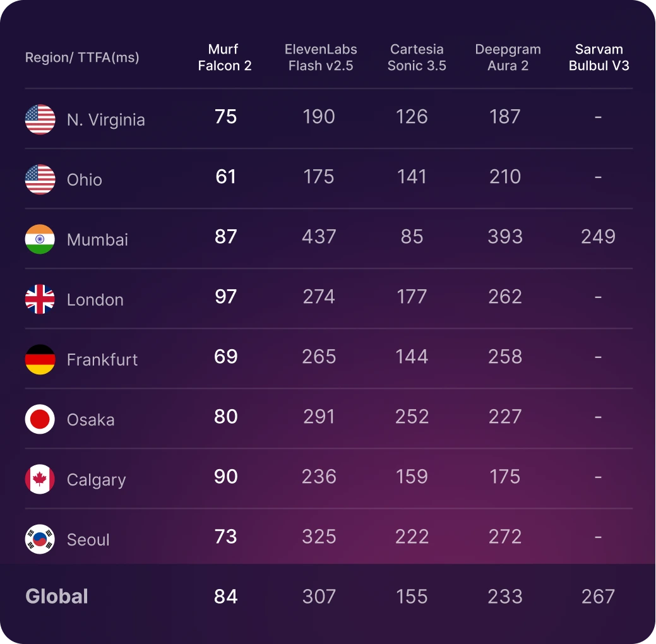The height and width of the screenshot is (644, 656).
Task: Click ElevenLabs Mumbai value 437
Action: point(319,236)
